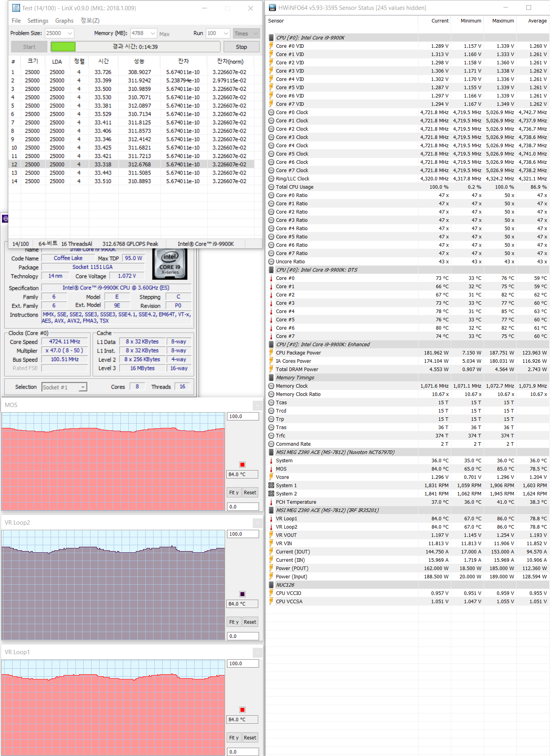This screenshot has width=550, height=756.
Task: Click the lightning icon beside VR VOUT
Action: click(x=271, y=535)
